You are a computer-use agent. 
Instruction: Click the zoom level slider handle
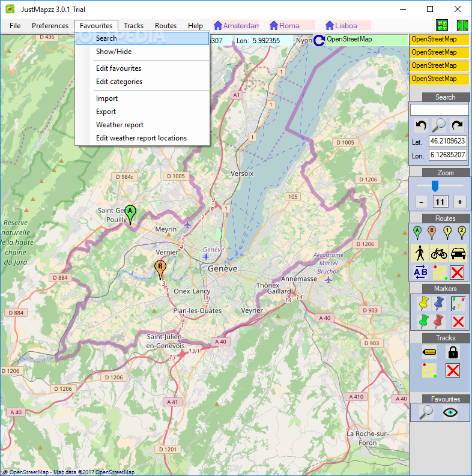(x=435, y=186)
